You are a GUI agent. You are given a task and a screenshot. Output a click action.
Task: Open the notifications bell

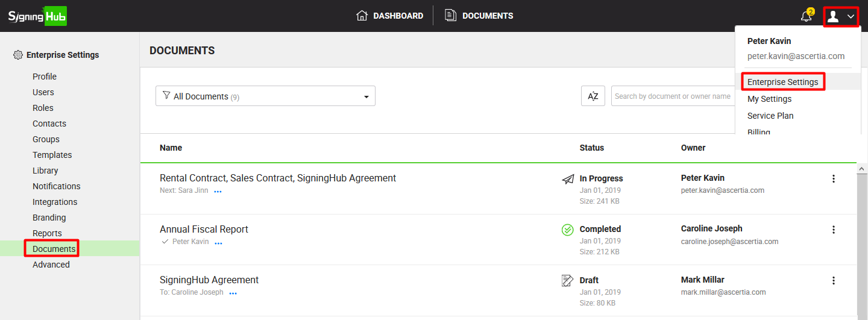[x=806, y=16]
